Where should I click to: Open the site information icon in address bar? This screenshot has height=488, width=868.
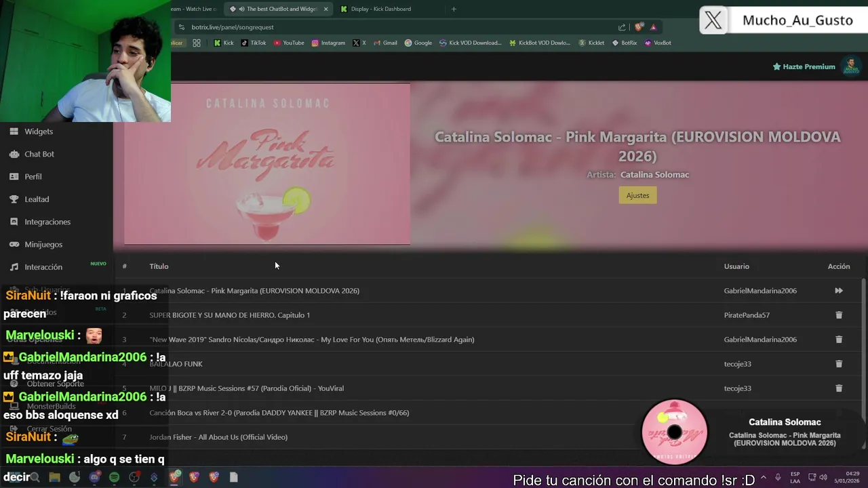coord(181,27)
